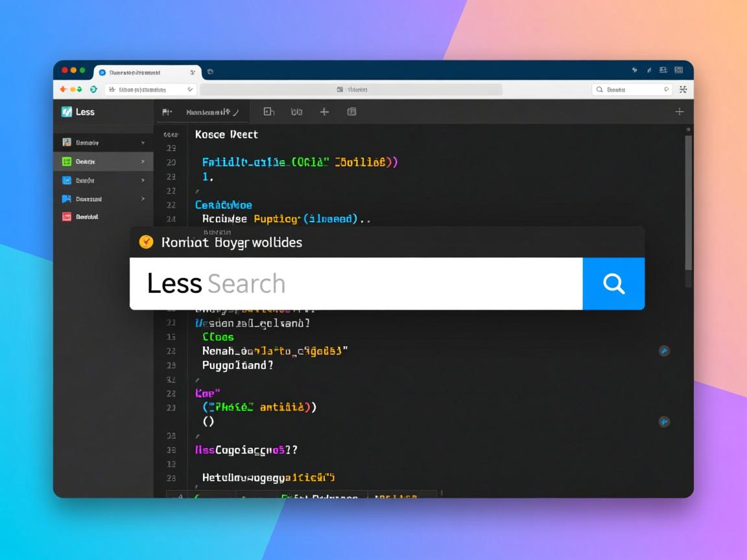This screenshot has width=747, height=560.
Task: Click the flag icon in editor toolbar
Action: 166,112
